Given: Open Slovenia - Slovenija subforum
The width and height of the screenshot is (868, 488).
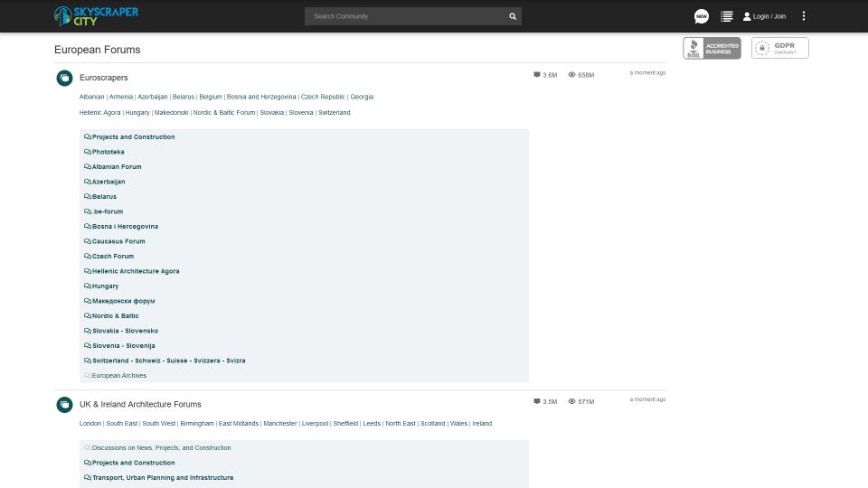Looking at the screenshot, I should coord(124,346).
